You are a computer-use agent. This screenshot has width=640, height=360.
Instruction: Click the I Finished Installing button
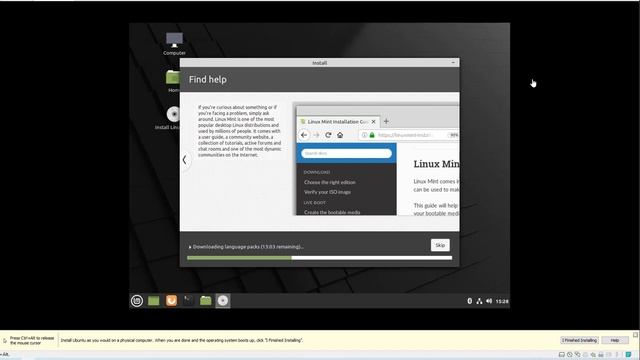coord(580,340)
